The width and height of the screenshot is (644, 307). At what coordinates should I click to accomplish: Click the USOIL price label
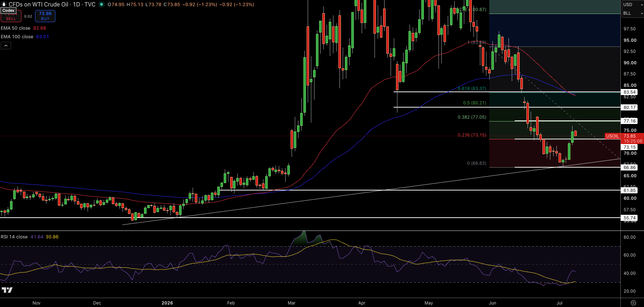(x=612, y=136)
